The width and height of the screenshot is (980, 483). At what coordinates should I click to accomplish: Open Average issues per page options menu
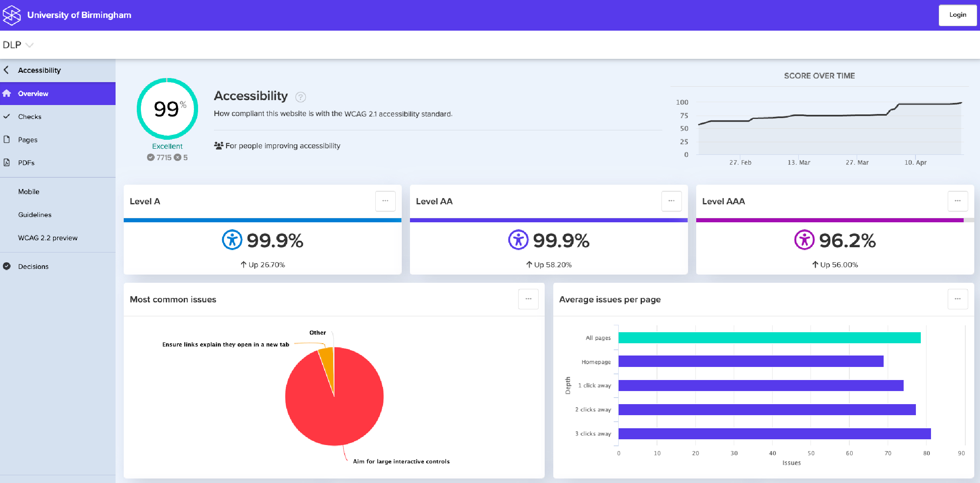pos(958,299)
